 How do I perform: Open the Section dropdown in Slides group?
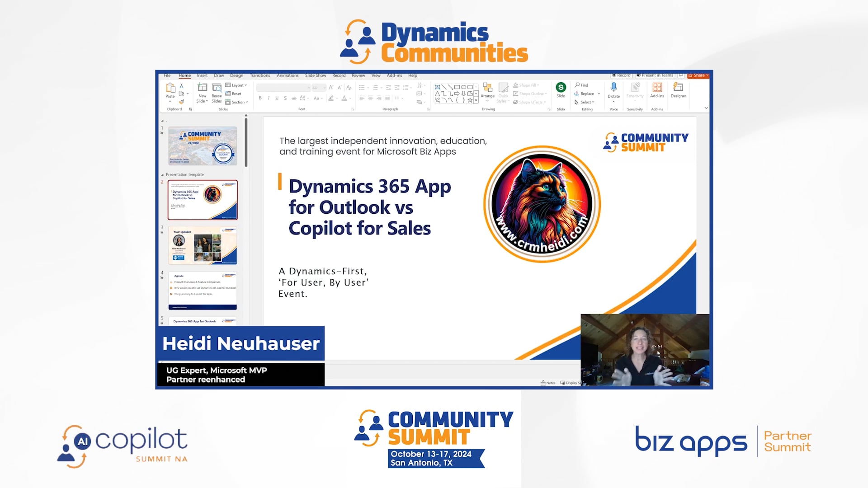coord(238,102)
